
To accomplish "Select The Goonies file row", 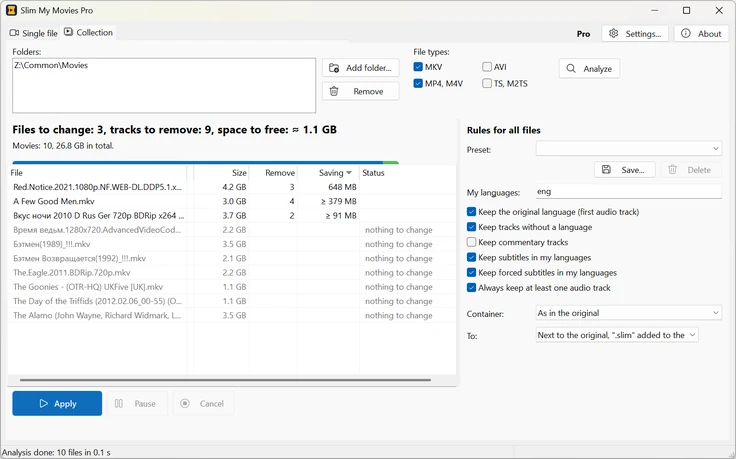I will point(232,287).
